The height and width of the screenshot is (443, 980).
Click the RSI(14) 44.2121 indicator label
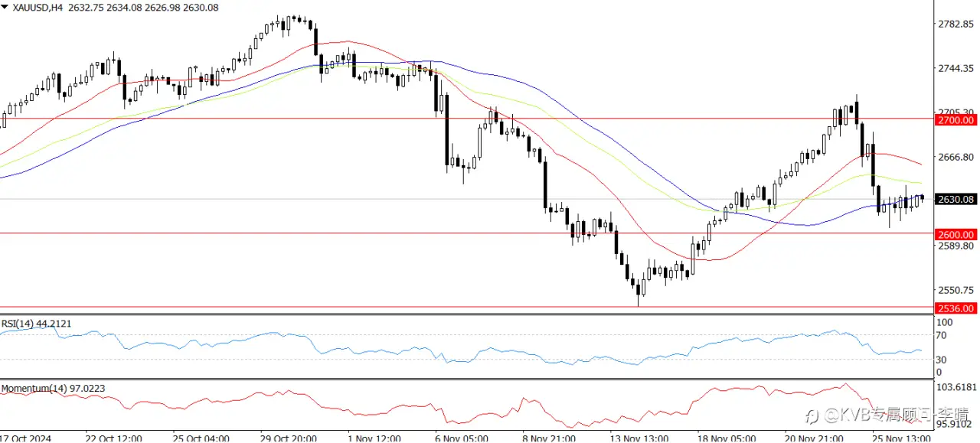tap(37, 324)
